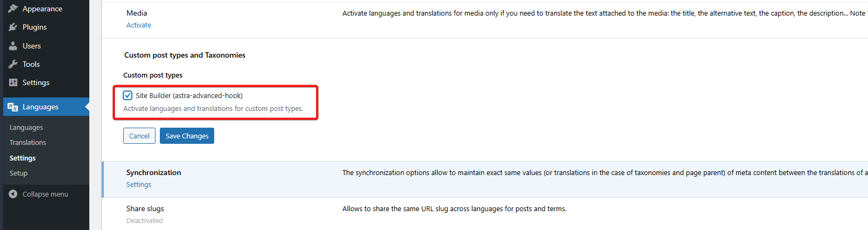The width and height of the screenshot is (868, 230).
Task: Open Synchronization Settings link
Action: [x=139, y=185]
